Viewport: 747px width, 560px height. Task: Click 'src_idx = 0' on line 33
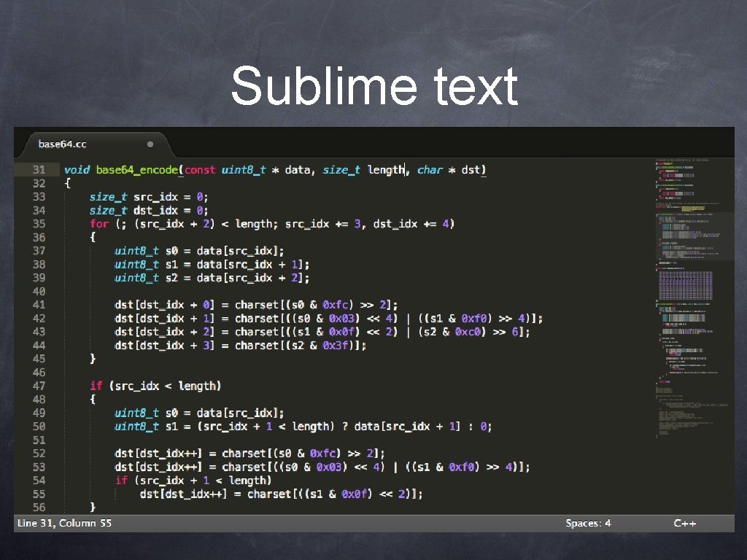pyautogui.click(x=169, y=197)
